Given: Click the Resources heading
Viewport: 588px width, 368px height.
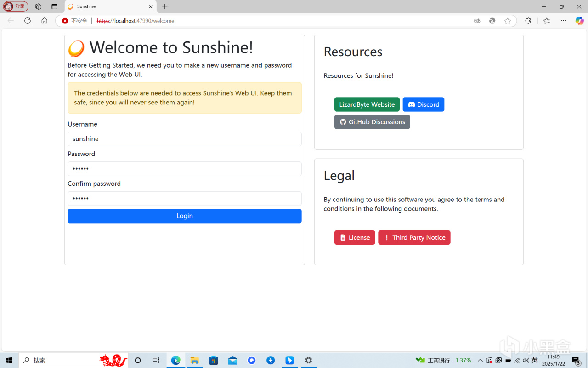Looking at the screenshot, I should pyautogui.click(x=353, y=52).
